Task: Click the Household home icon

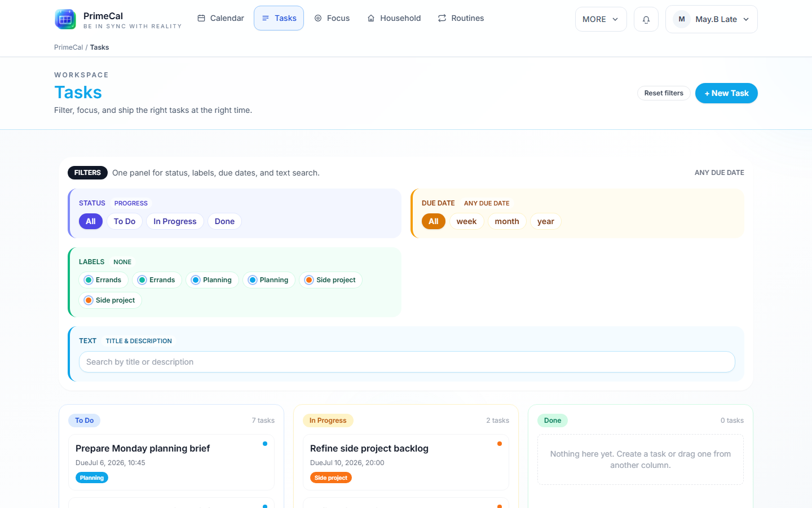Action: pyautogui.click(x=371, y=18)
